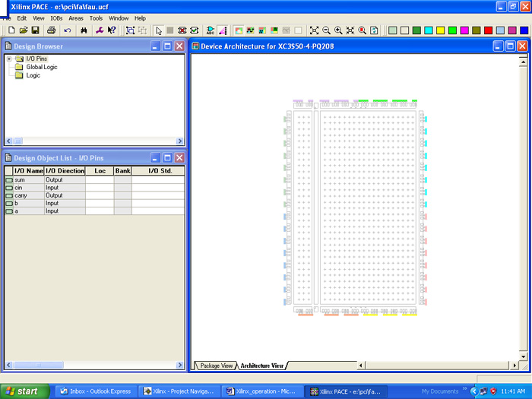Pick the yellow color swatch

pyautogui.click(x=440, y=30)
